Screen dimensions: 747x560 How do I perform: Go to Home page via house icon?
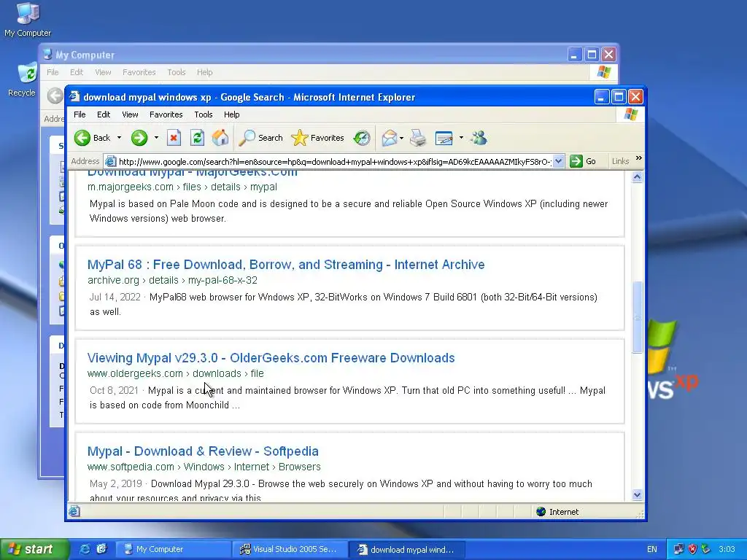220,138
